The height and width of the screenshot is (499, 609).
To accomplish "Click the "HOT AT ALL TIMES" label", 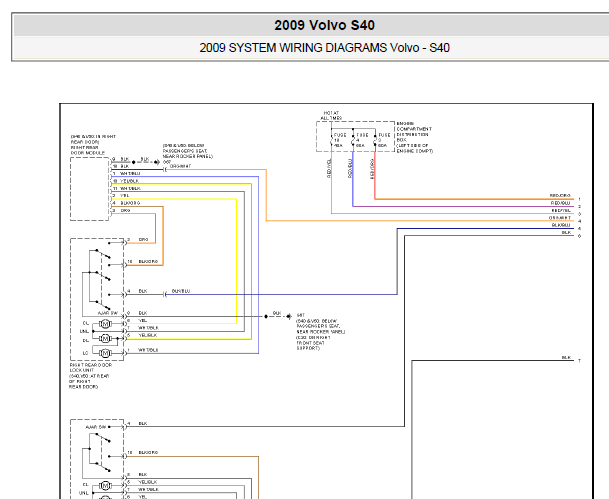I will coord(331,115).
